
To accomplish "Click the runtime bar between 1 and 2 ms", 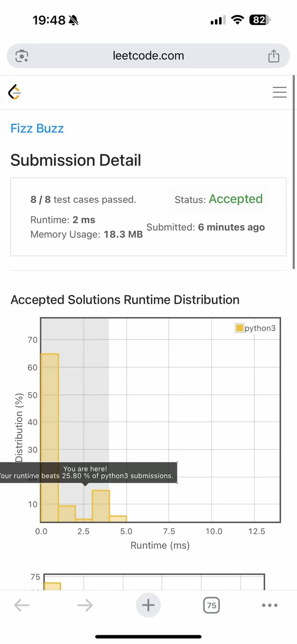I will coord(67,514).
